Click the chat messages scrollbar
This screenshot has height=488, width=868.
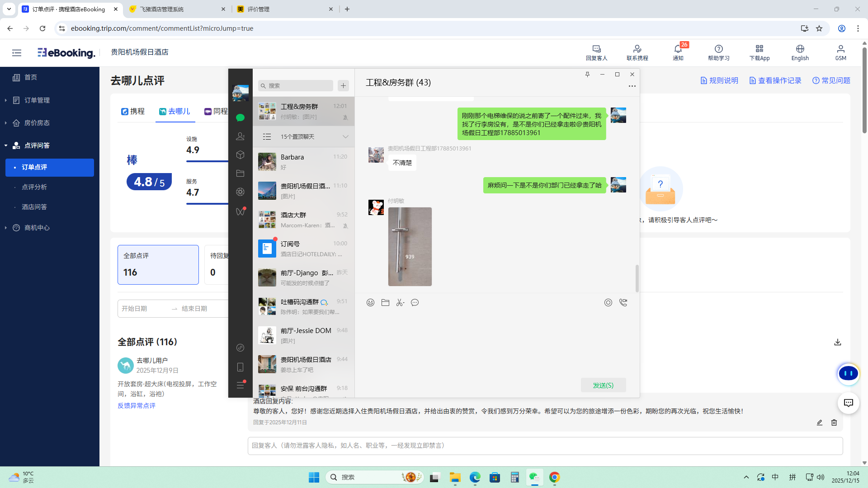coord(637,278)
